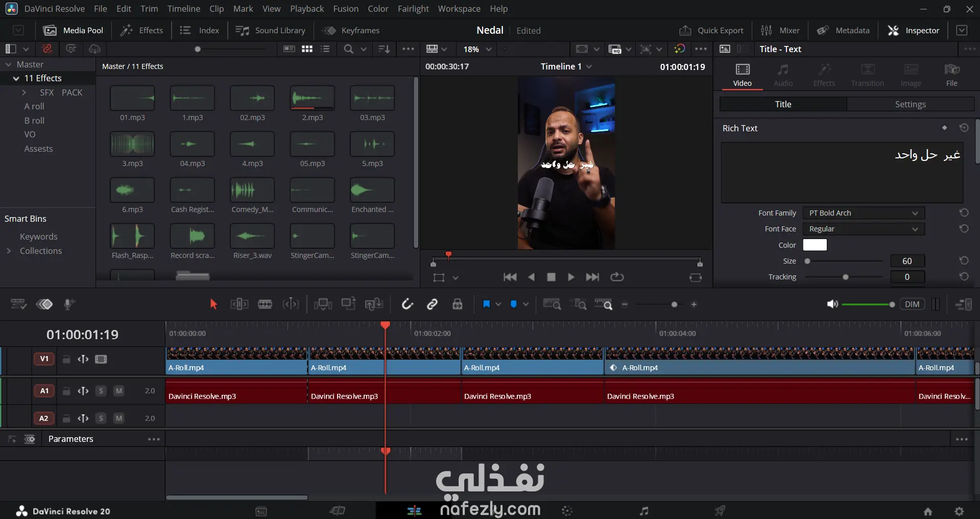Open the Font Face dropdown
Screen dimensions: 980x519
864,229
